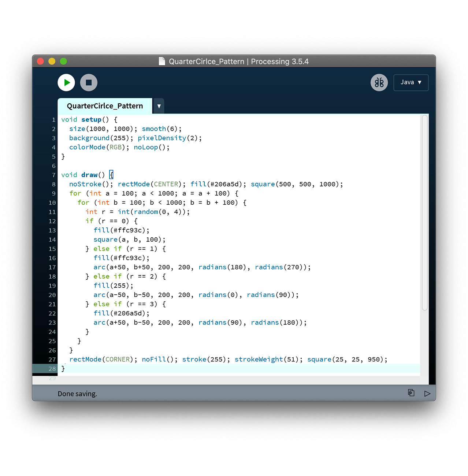
Task: Click the closing brace on line 28
Action: pyautogui.click(x=63, y=369)
